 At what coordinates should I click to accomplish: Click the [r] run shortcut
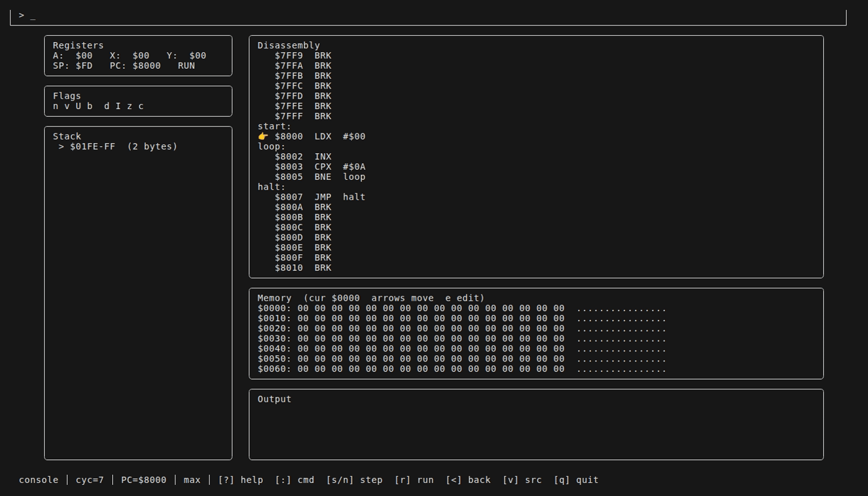414,480
